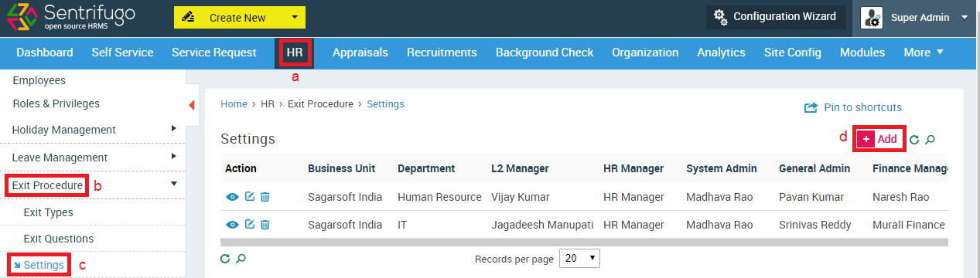Edit the IT department settings row
Image resolution: width=980 pixels, height=278 pixels.
click(249, 225)
